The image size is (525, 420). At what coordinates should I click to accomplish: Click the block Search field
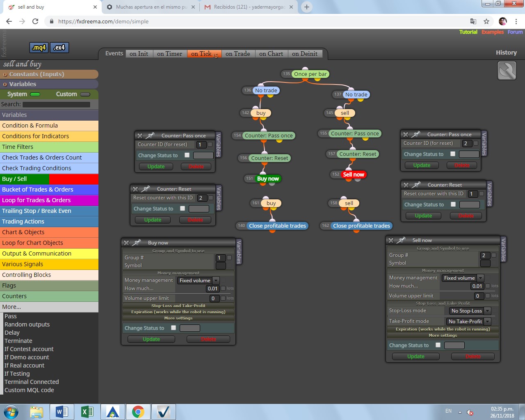click(56, 105)
